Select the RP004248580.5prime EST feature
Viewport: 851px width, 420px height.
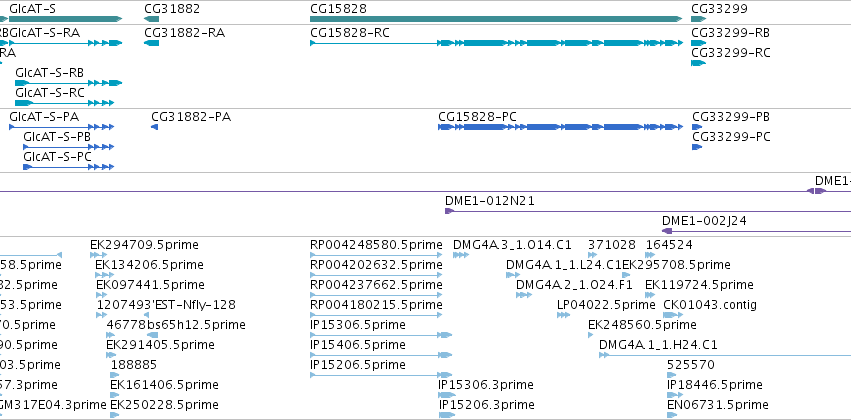coord(376,255)
